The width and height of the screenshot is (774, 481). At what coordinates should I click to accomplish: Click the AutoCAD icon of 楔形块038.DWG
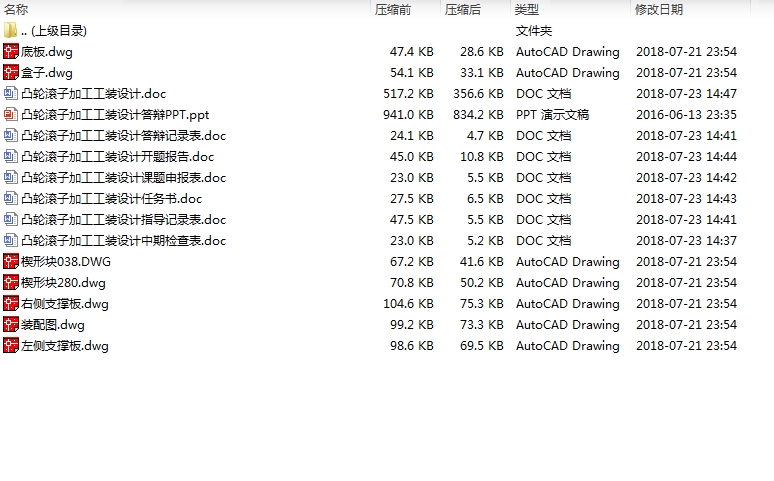[x=10, y=261]
